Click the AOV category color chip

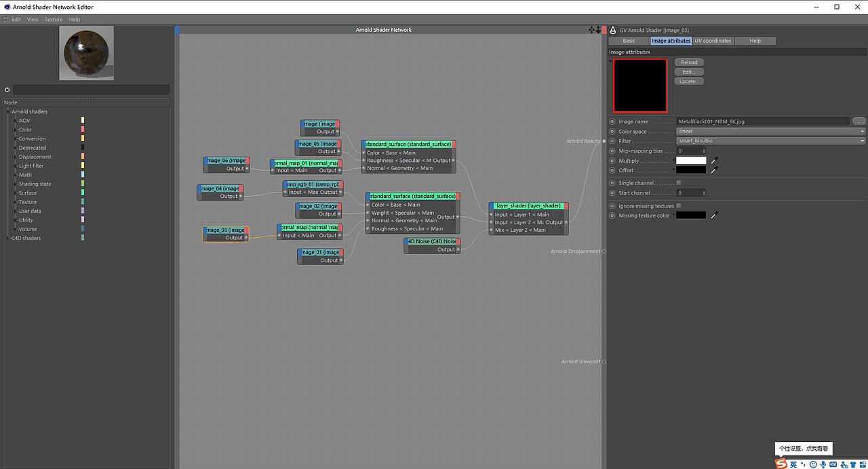tap(83, 121)
